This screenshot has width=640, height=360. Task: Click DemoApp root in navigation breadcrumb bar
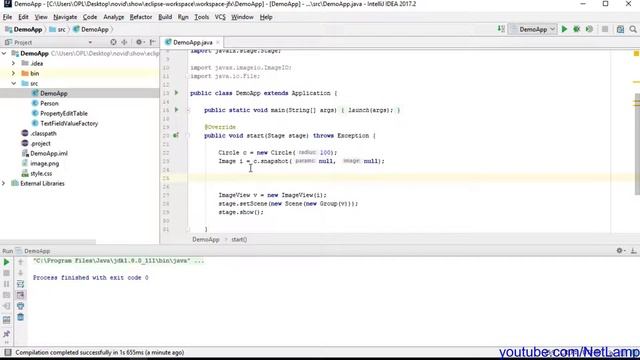click(24, 29)
